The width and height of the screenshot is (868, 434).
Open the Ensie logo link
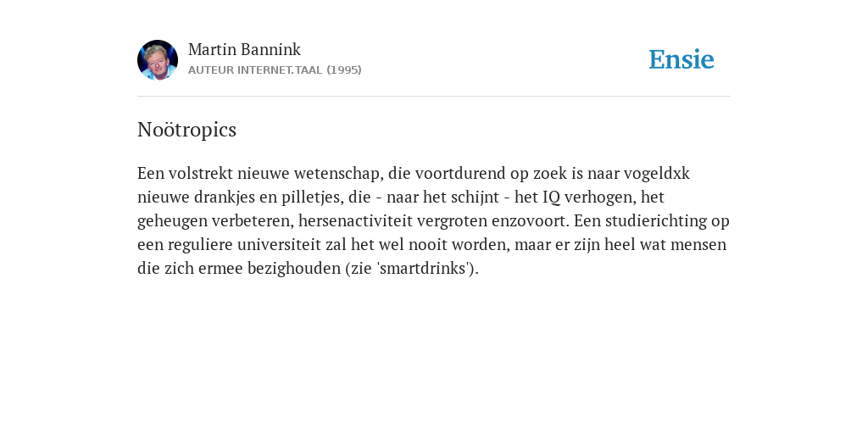pos(682,59)
